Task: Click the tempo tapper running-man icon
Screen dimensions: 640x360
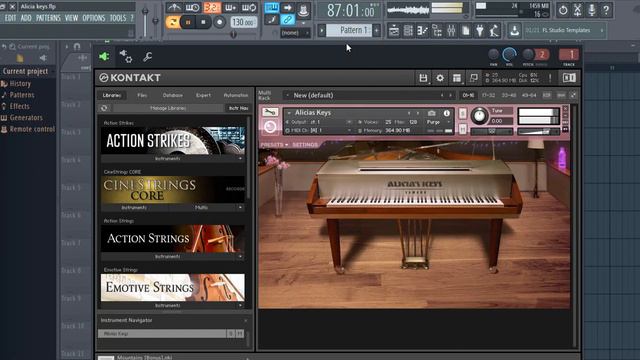Action: [x=494, y=31]
